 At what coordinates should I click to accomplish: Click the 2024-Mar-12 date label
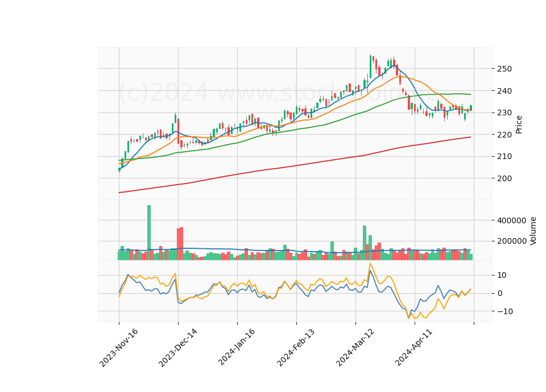(355, 347)
